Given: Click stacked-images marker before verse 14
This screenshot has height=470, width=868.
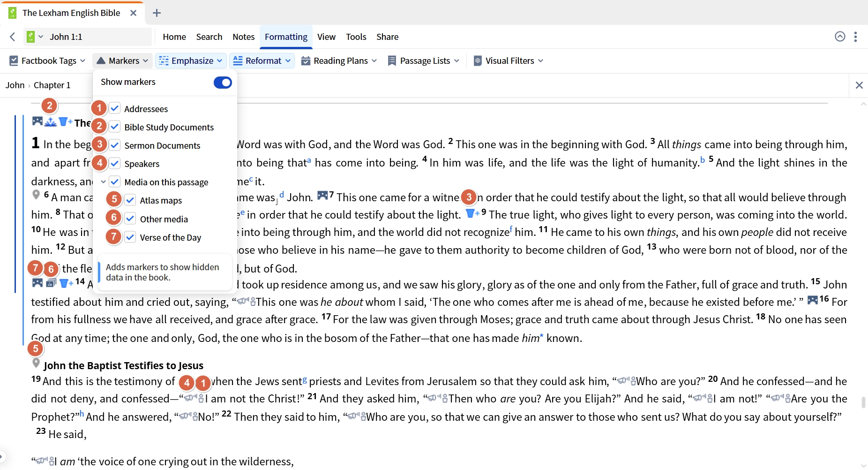Looking at the screenshot, I should tap(51, 283).
